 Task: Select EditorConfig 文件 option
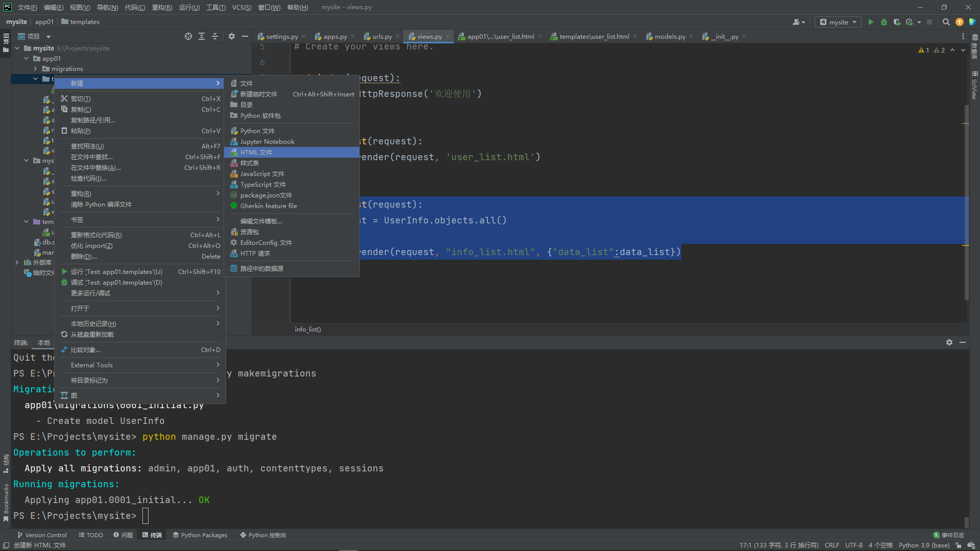pyautogui.click(x=291, y=242)
